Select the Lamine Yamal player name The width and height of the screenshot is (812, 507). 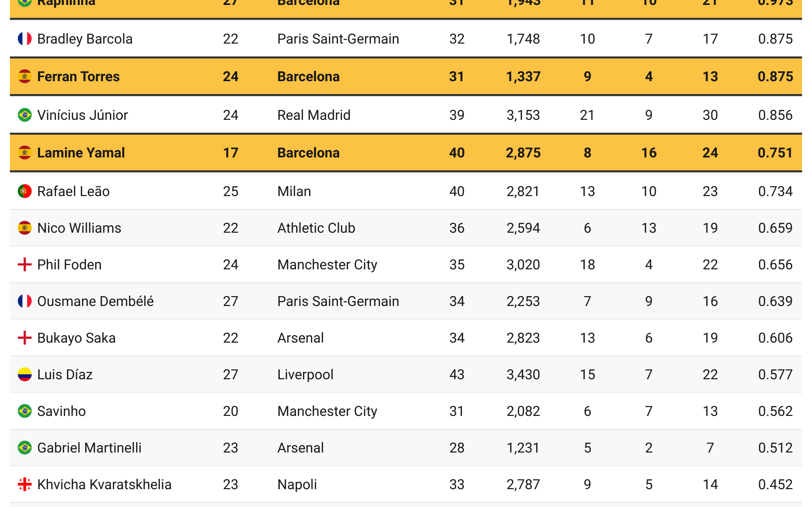click(81, 152)
